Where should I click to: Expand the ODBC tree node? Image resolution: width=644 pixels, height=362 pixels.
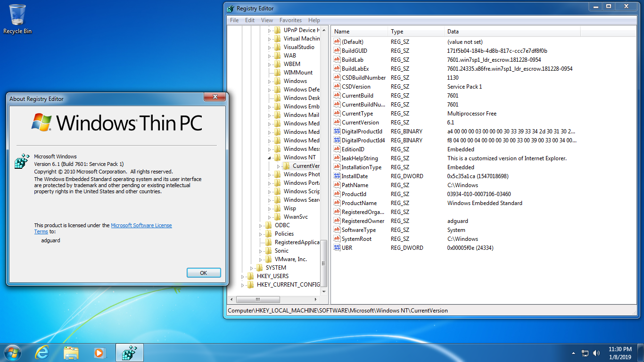point(261,225)
